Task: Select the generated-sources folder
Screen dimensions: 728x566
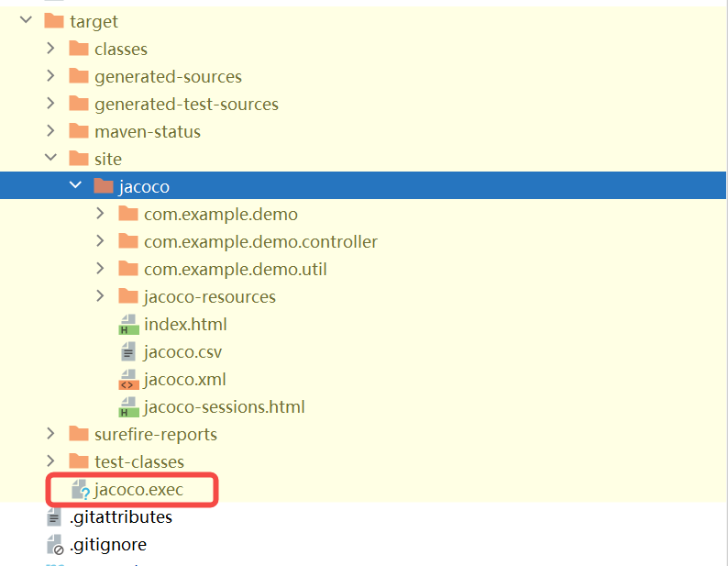Action: tap(168, 76)
